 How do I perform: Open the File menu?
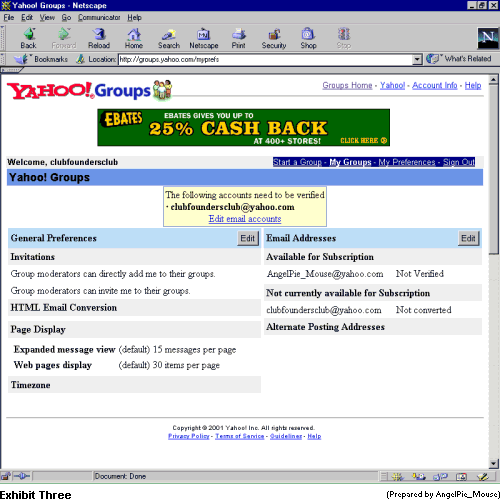pos(9,17)
